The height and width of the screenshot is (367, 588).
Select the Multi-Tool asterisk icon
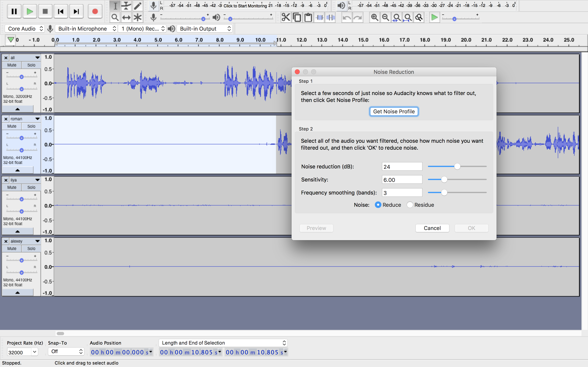[138, 18]
